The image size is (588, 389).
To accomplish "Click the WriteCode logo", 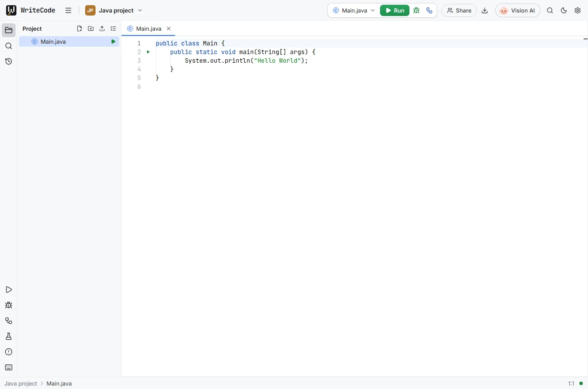I will pos(31,10).
